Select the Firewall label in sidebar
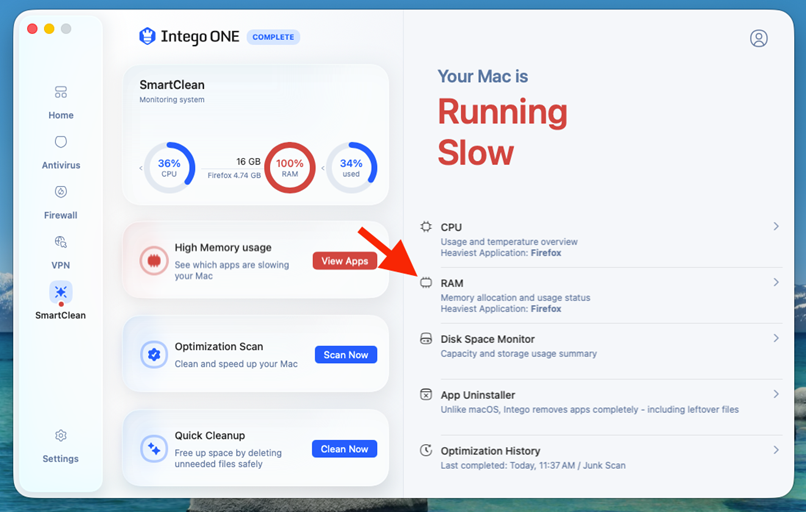Screen dimensions: 806x512 [x=61, y=215]
